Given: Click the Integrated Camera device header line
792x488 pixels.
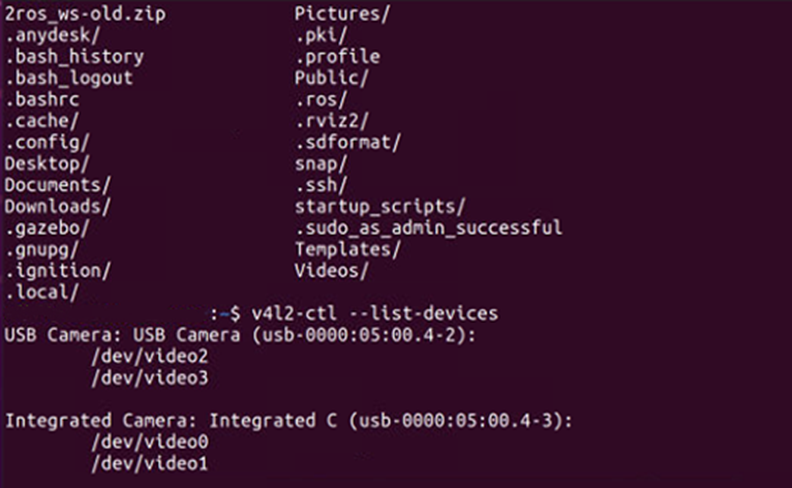Looking at the screenshot, I should [x=289, y=421].
